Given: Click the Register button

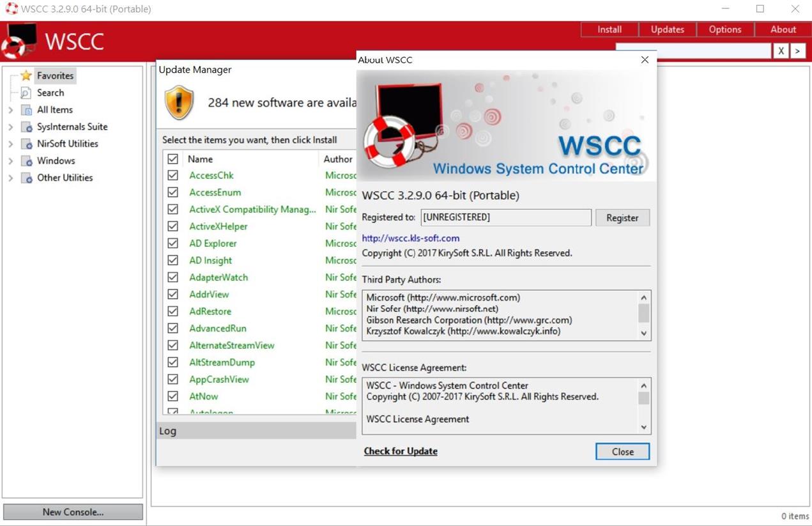Looking at the screenshot, I should [x=622, y=218].
